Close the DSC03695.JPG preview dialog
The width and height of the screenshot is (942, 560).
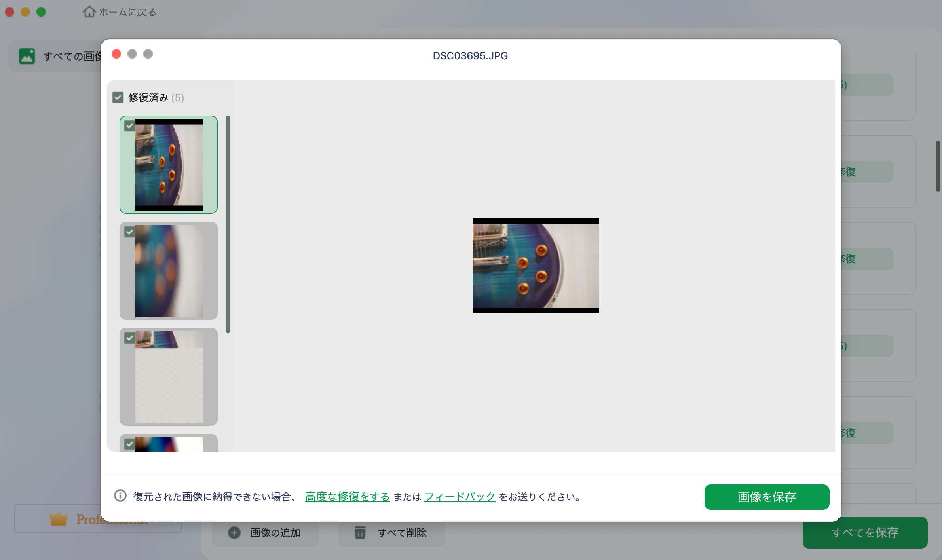click(116, 54)
